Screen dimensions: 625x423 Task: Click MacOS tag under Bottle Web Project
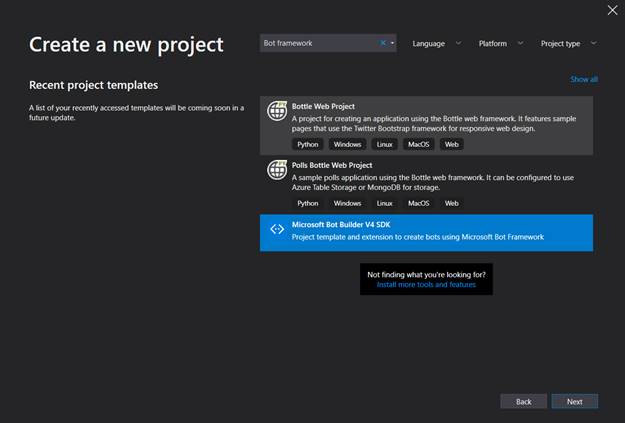[x=419, y=144]
